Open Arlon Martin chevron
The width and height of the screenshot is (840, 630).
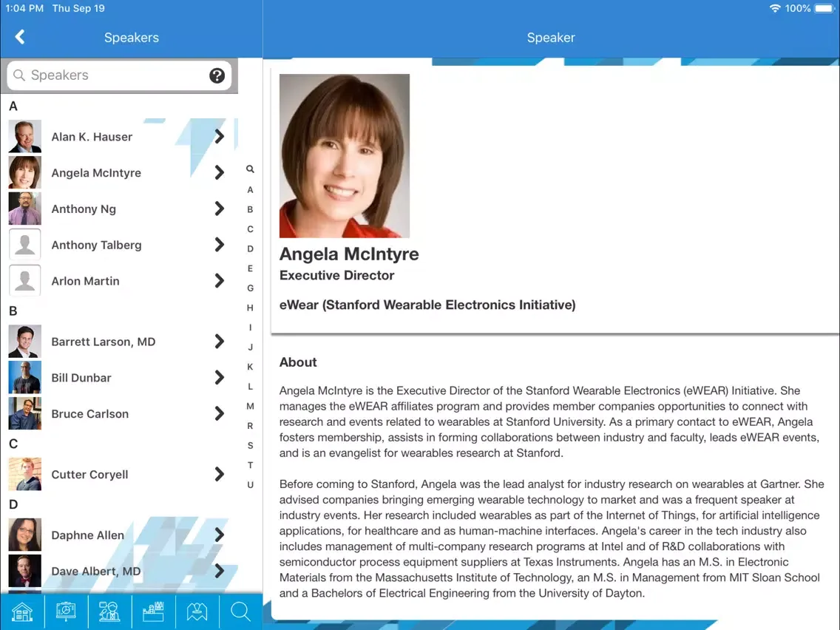pyautogui.click(x=219, y=280)
